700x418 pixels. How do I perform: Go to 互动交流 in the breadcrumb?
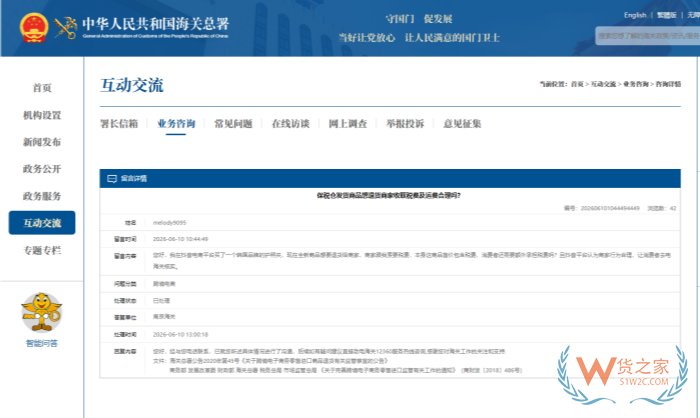(603, 84)
